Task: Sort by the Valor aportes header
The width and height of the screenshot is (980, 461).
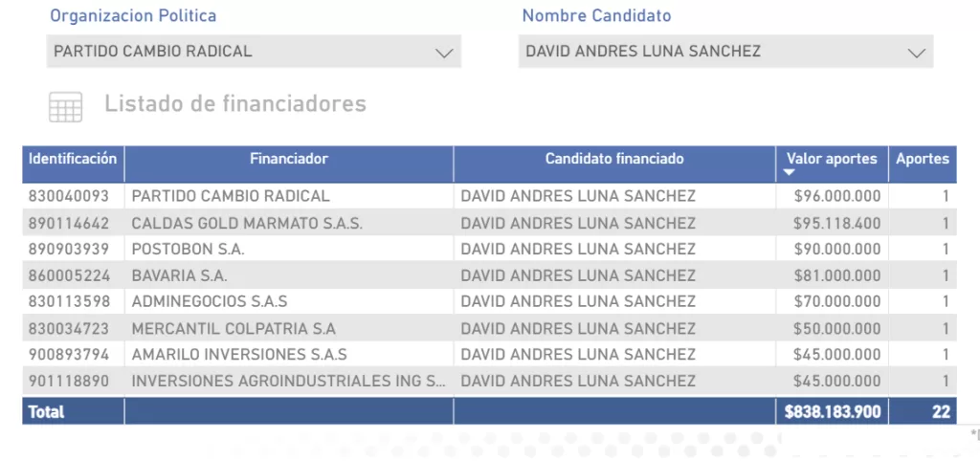Action: 832,159
